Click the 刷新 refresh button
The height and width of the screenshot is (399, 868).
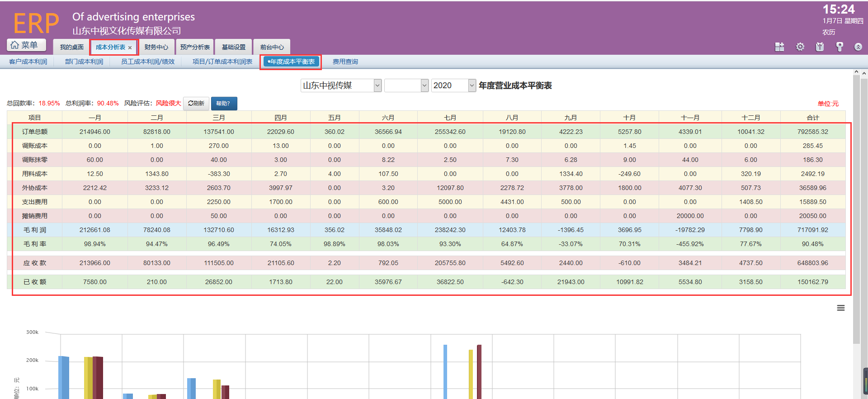click(x=196, y=104)
